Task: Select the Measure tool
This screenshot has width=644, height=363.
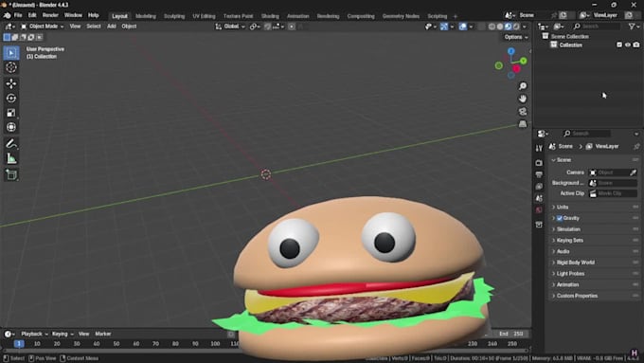Action: tap(11, 158)
